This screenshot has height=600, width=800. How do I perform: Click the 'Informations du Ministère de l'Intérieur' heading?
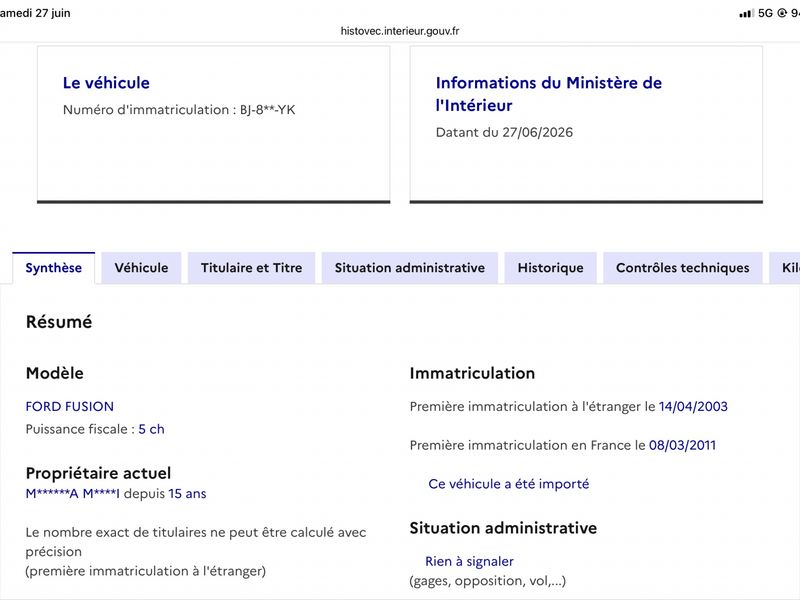coord(549,94)
